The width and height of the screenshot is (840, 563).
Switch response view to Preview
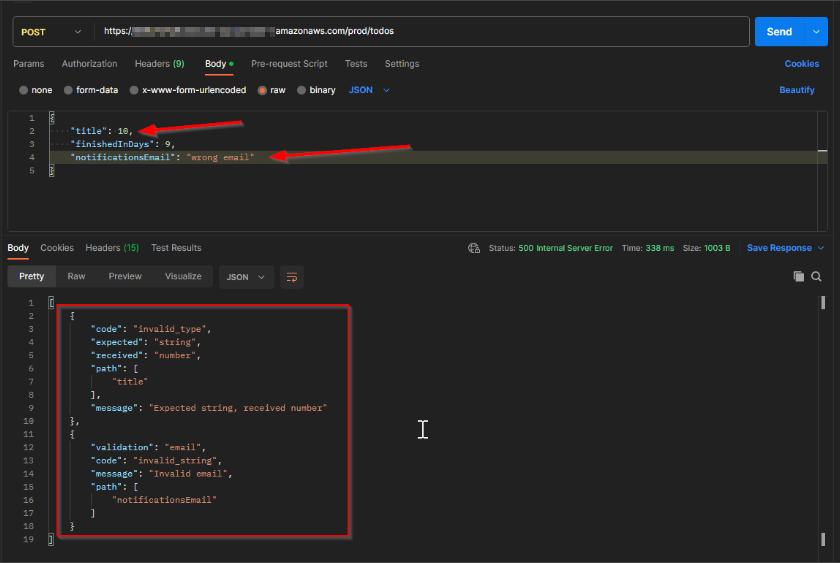pos(125,276)
